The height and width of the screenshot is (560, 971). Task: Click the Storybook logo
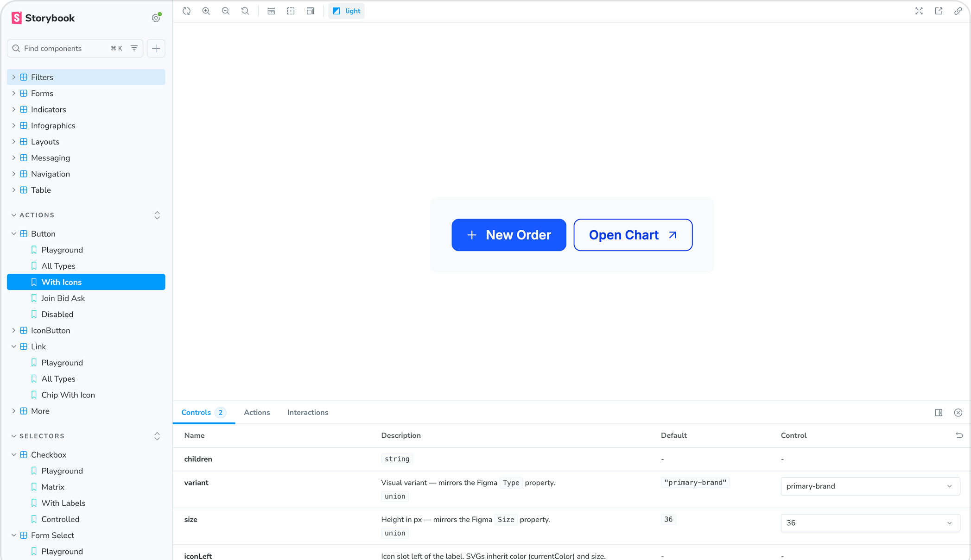point(43,18)
